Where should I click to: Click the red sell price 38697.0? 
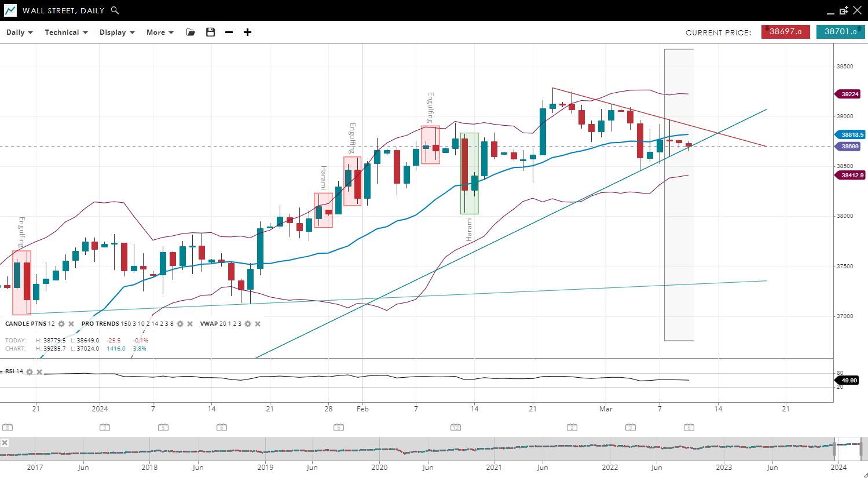pyautogui.click(x=785, y=32)
